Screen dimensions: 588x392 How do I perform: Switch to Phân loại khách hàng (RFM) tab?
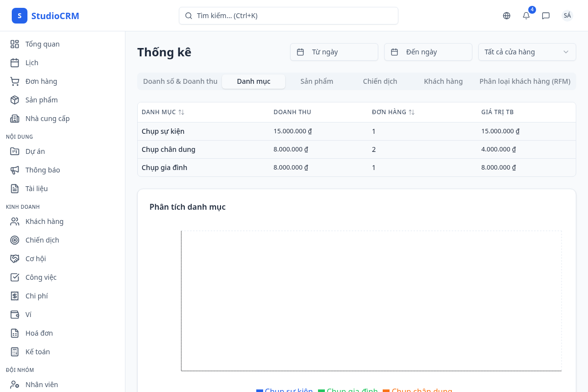pyautogui.click(x=525, y=81)
